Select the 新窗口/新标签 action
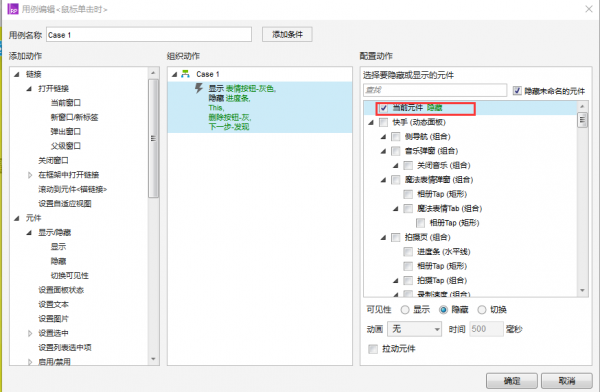 (74, 117)
